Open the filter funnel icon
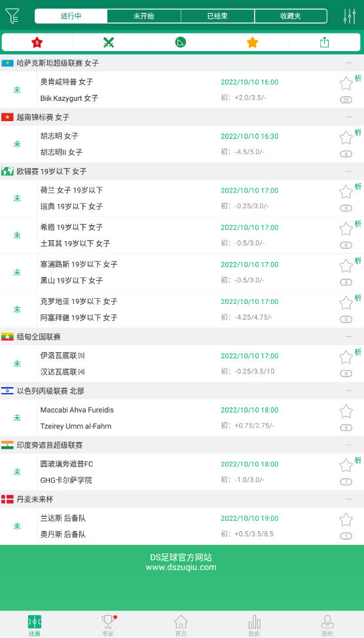Image resolution: width=364 pixels, height=638 pixels. (12, 16)
